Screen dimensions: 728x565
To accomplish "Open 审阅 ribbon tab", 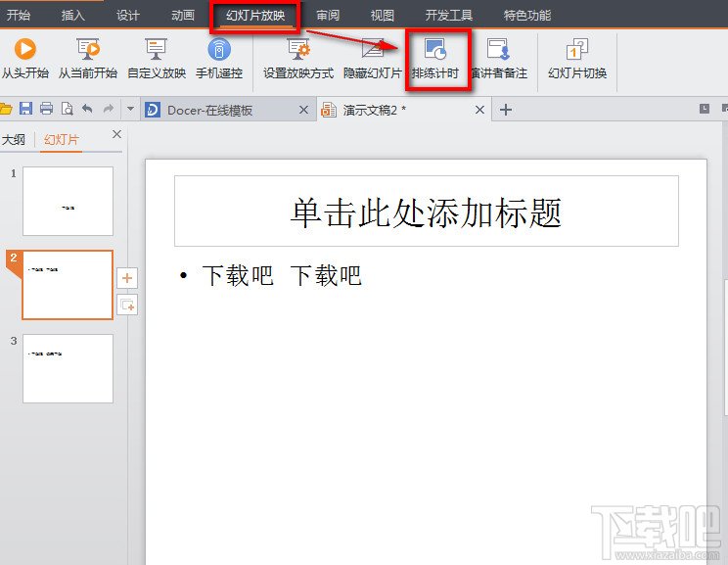I will [328, 16].
